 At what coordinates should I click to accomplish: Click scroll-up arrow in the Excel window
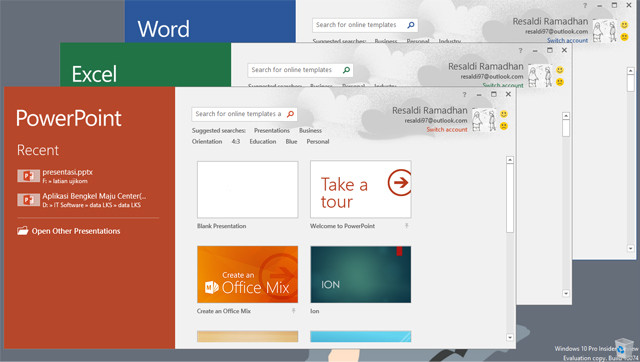(566, 116)
